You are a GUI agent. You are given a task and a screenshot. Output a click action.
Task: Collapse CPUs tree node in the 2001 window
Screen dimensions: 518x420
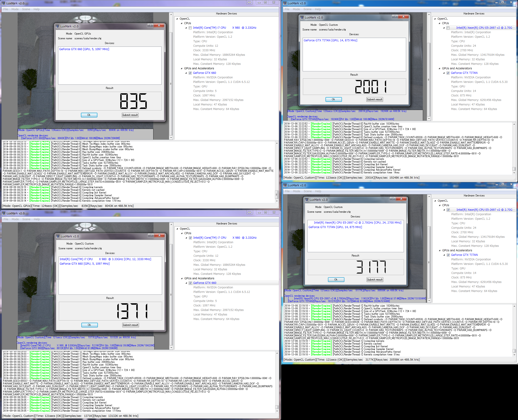point(440,23)
